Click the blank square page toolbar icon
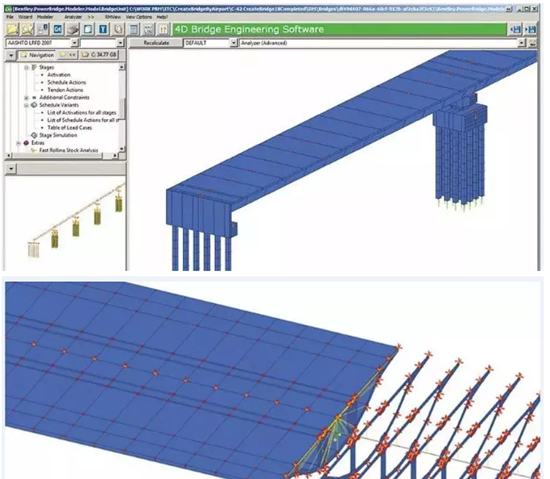The image size is (550, 479). pos(88,29)
